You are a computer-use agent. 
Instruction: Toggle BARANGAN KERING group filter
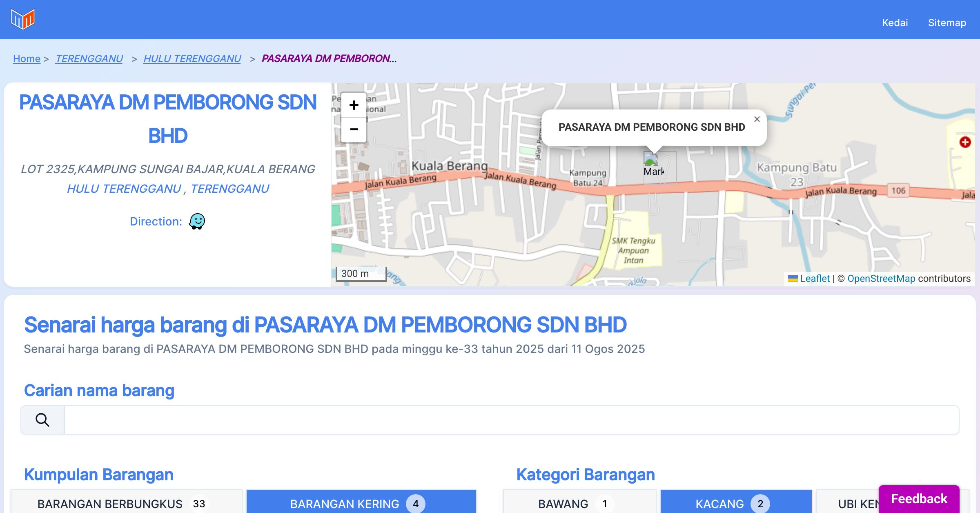361,503
